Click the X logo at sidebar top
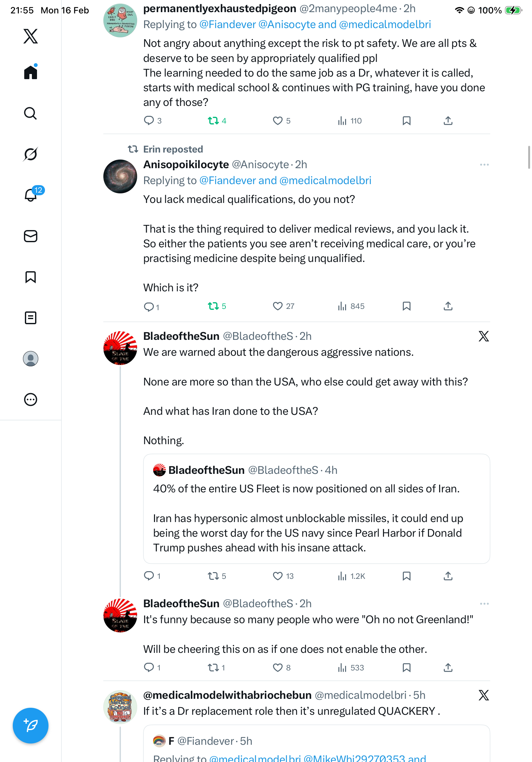 pos(31,36)
